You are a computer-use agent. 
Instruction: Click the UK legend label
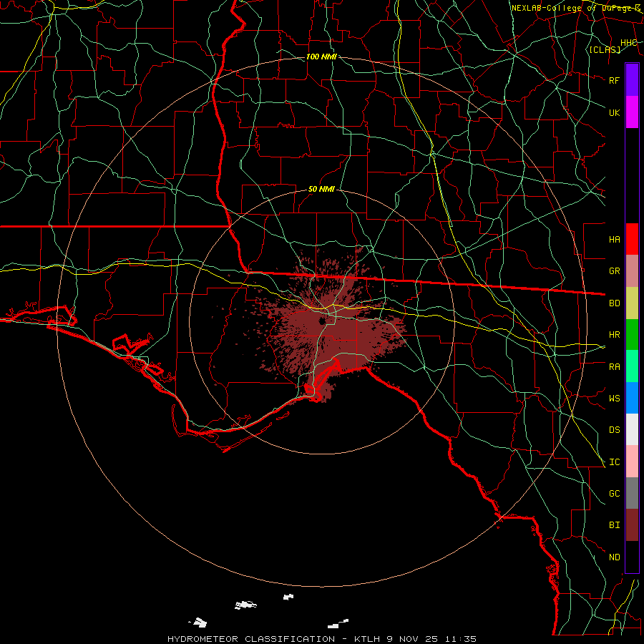tap(614, 112)
